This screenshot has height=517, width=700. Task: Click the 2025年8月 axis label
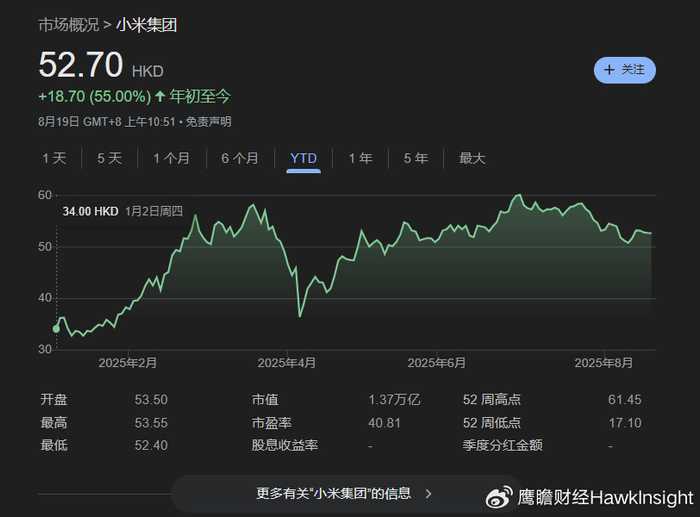[603, 363]
